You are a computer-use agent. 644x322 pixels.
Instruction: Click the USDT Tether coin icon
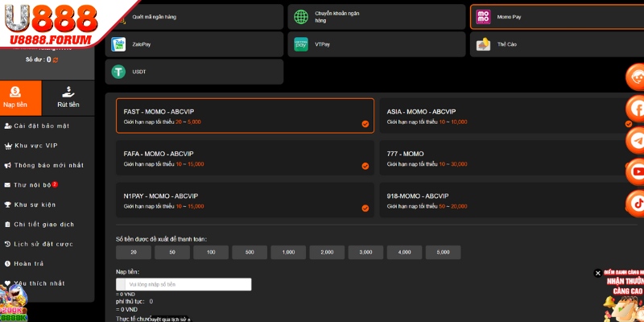click(x=118, y=72)
